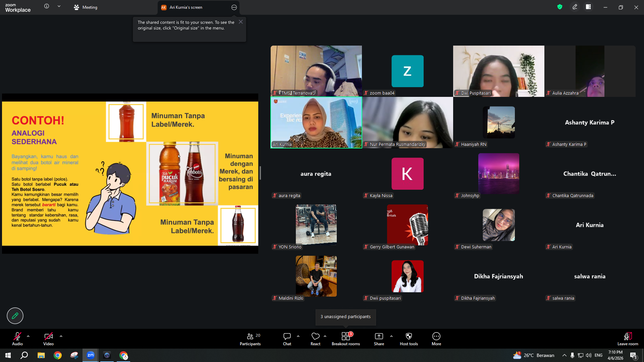The width and height of the screenshot is (644, 362).
Task: Click the whiteboard pen icon in title bar
Action: click(x=575, y=7)
